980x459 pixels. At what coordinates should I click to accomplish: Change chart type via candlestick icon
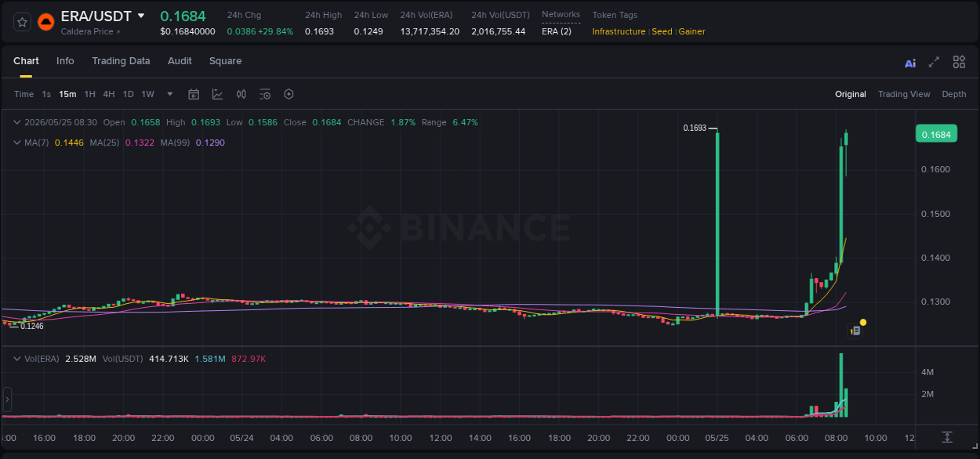241,94
